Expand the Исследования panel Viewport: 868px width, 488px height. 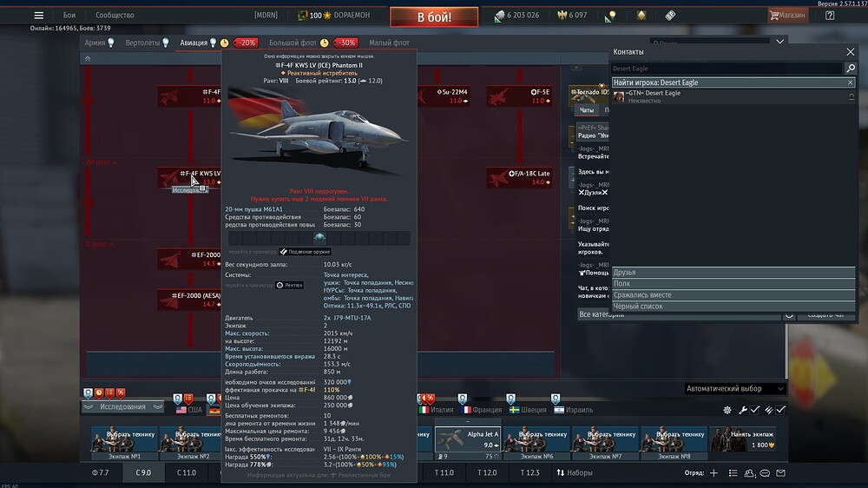click(122, 406)
